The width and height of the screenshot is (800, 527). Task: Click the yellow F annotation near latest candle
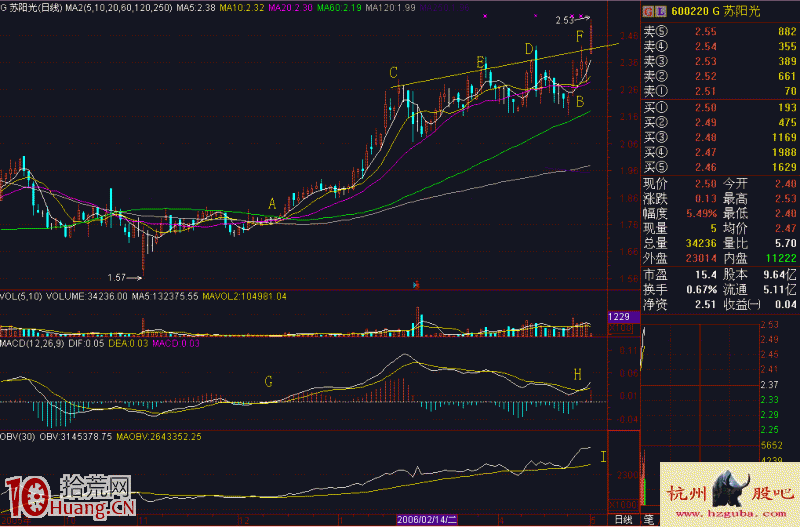[x=580, y=37]
